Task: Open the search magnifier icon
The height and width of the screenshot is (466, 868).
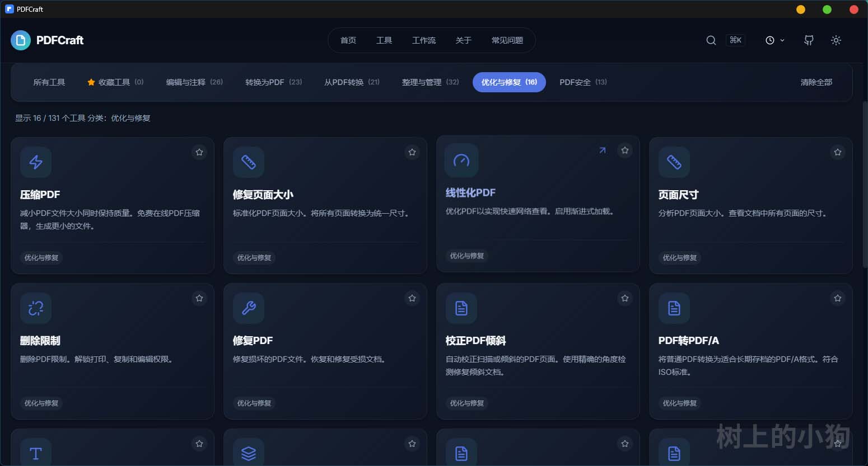Action: [x=711, y=40]
